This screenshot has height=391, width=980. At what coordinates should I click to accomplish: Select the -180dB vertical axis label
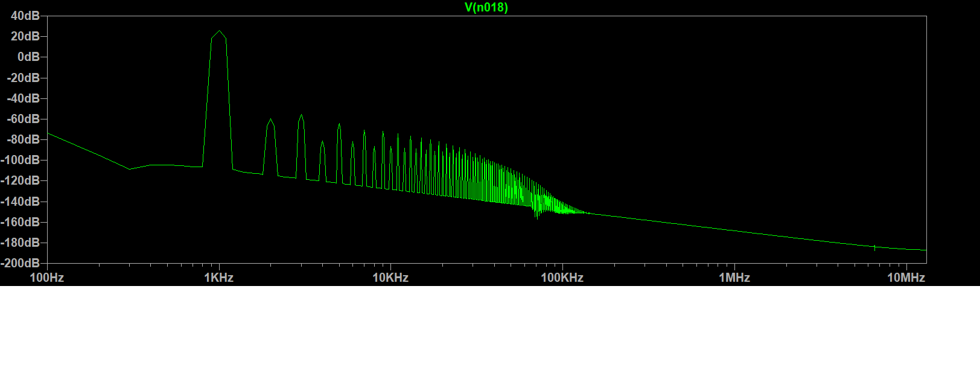[x=21, y=243]
